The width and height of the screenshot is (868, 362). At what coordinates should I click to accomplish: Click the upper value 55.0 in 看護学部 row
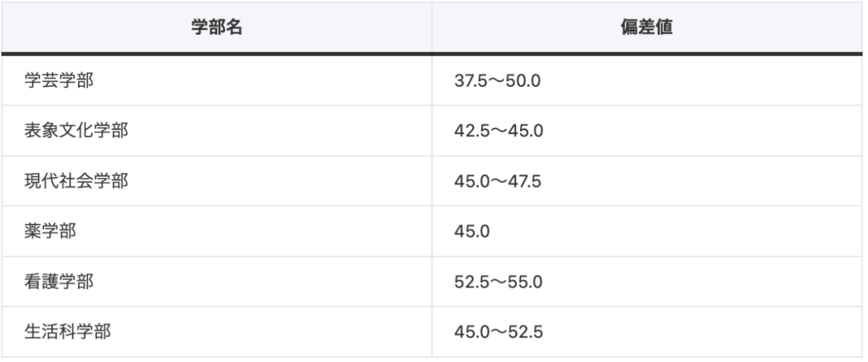click(524, 282)
